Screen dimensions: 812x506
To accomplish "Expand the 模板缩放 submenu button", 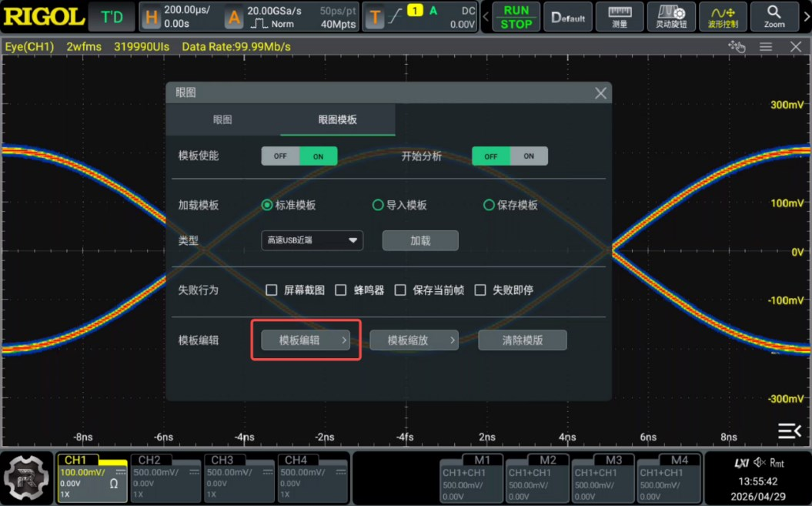I will [x=414, y=340].
